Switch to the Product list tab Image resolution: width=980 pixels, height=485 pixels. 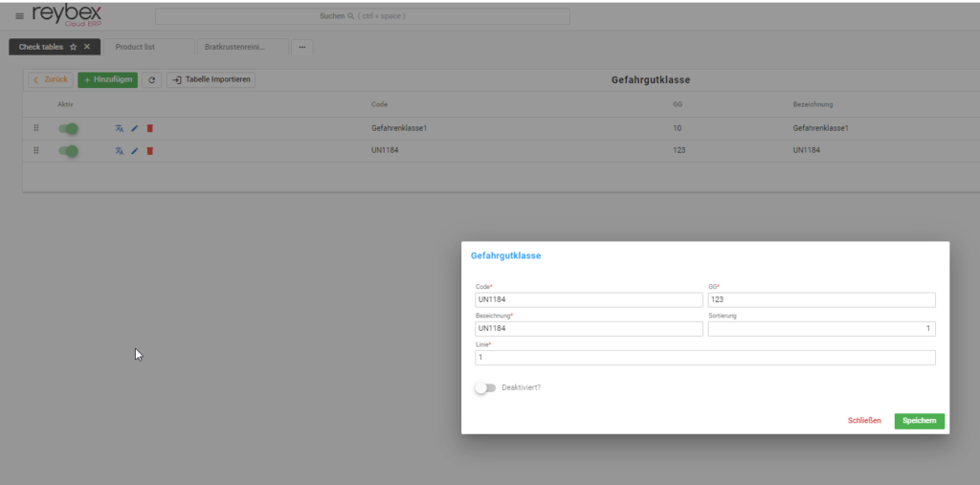(148, 47)
